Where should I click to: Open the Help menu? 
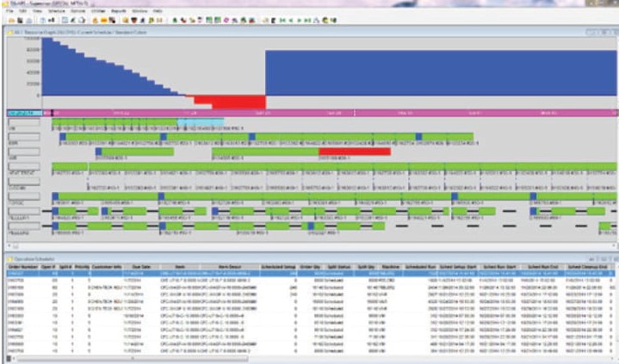158,11
